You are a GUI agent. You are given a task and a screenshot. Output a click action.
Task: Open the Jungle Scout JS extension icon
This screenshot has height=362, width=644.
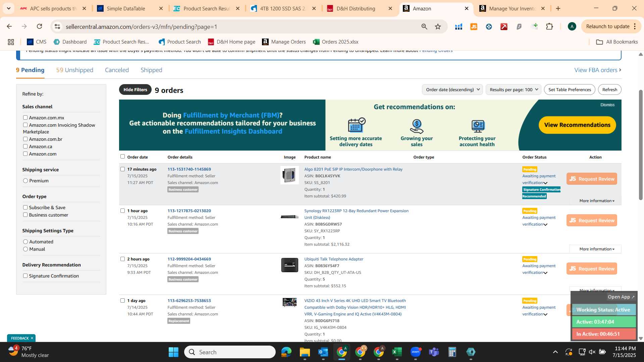[474, 26]
